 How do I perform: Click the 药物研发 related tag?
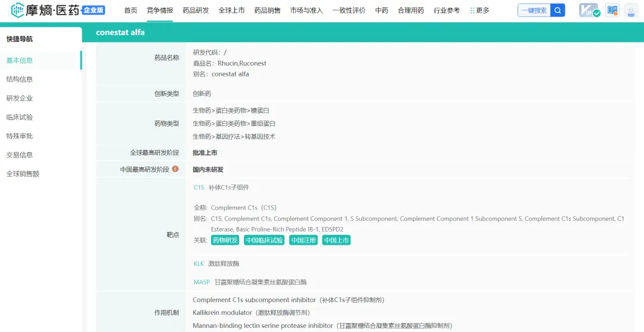pyautogui.click(x=225, y=240)
